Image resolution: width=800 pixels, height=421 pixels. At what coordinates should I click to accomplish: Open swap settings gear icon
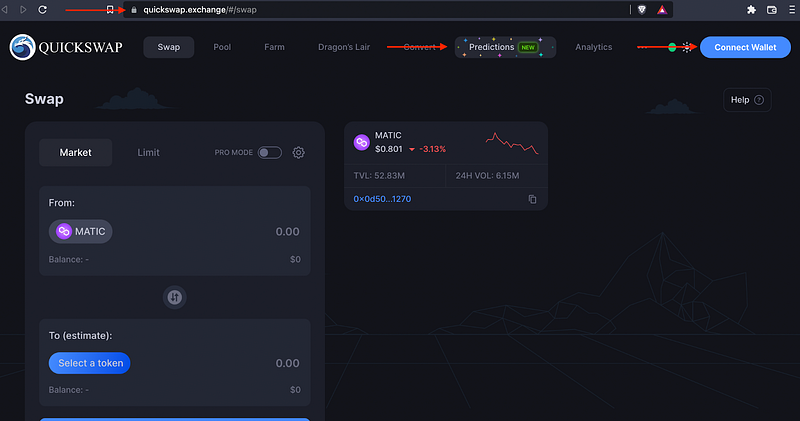pos(298,152)
